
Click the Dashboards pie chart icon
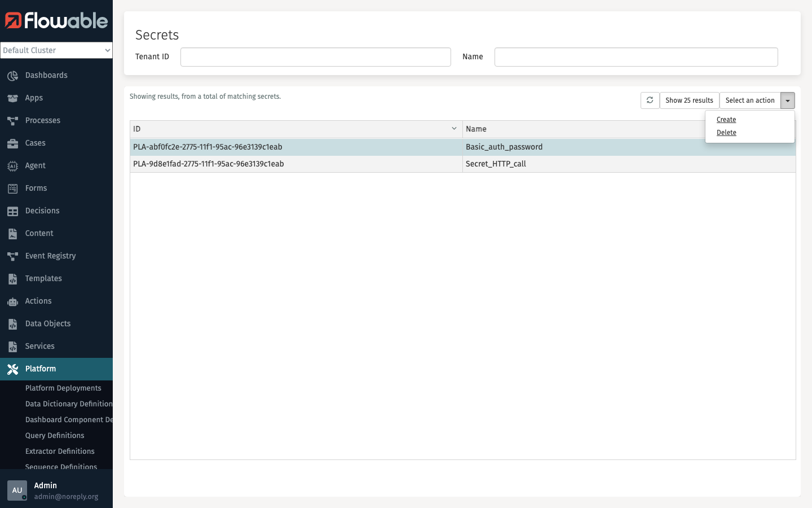point(12,76)
